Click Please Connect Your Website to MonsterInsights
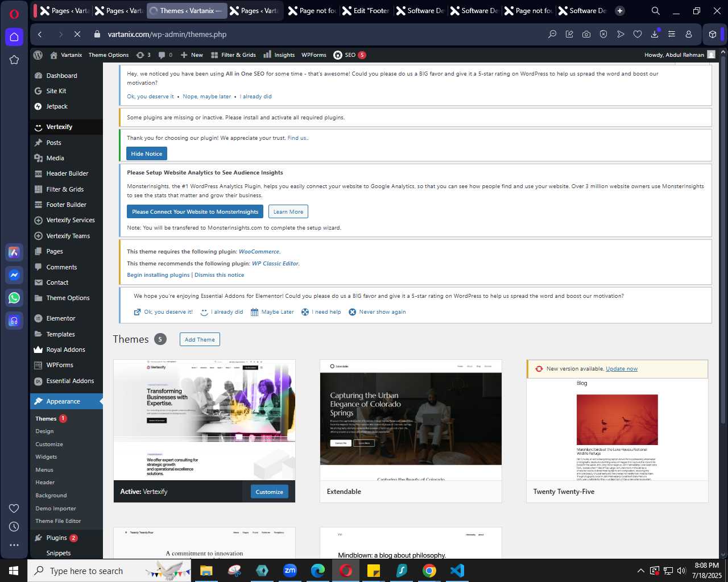 [x=195, y=211]
